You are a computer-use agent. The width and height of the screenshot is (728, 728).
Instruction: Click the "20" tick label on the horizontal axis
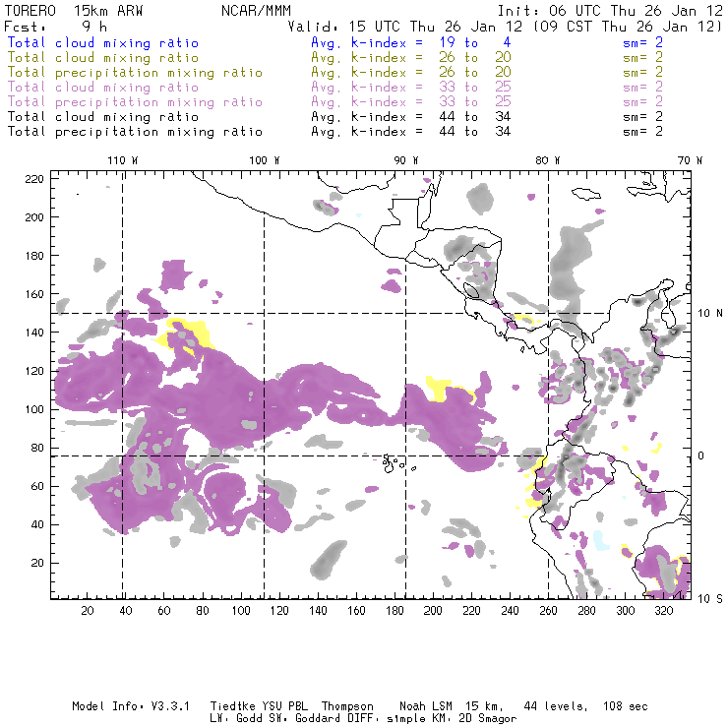tap(88, 611)
